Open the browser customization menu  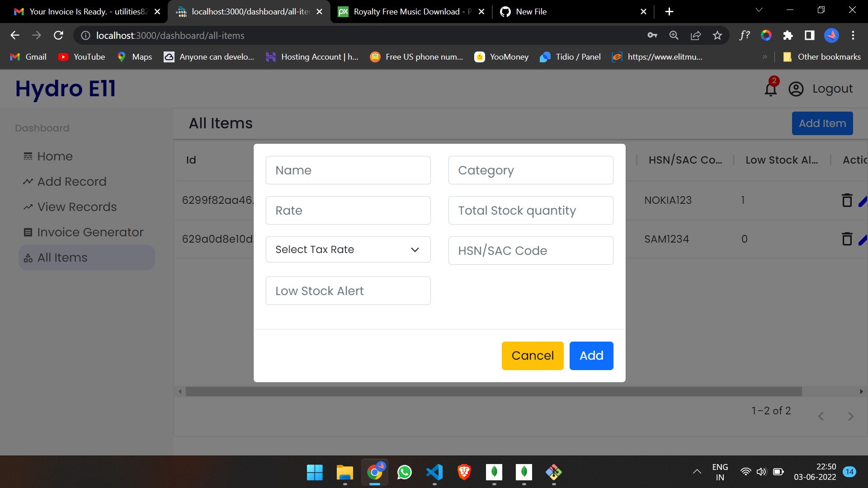pos(854,35)
